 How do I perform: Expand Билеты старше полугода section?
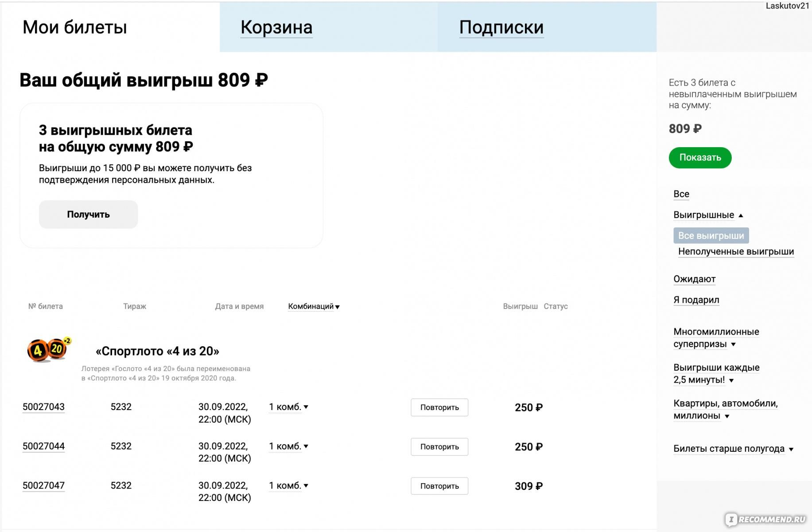pos(733,449)
